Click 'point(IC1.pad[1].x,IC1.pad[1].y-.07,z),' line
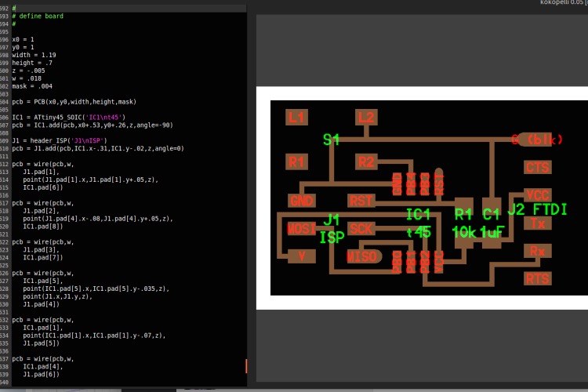The width and height of the screenshot is (588, 392). (x=95, y=336)
